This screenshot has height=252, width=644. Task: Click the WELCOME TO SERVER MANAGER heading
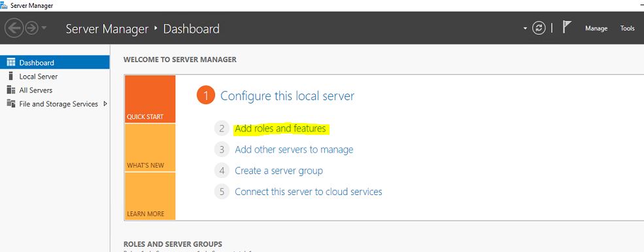[x=180, y=60]
